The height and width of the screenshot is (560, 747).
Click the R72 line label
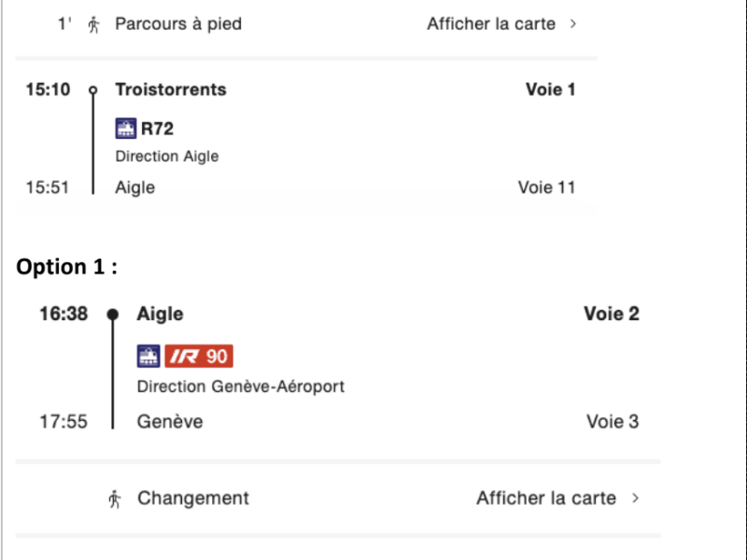coord(157,129)
